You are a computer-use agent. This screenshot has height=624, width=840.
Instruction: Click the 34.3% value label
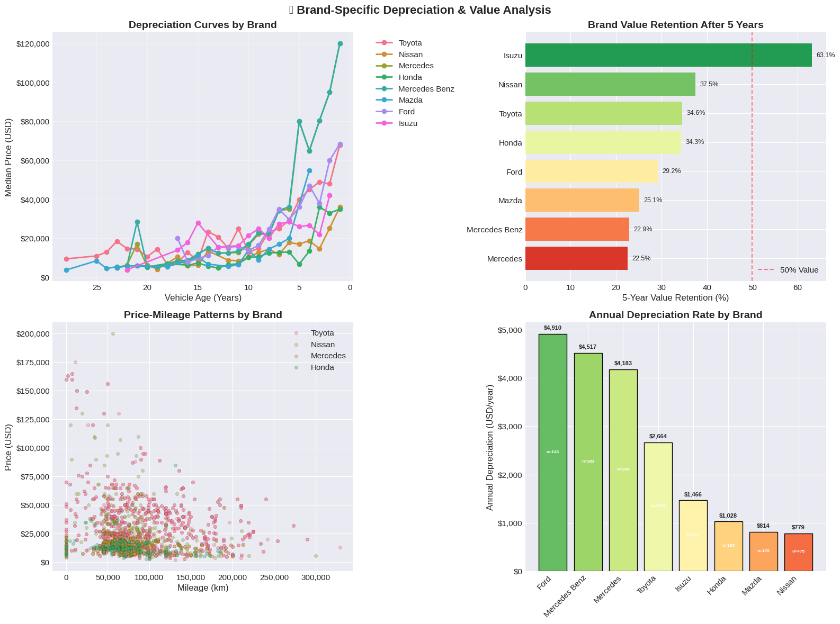695,142
